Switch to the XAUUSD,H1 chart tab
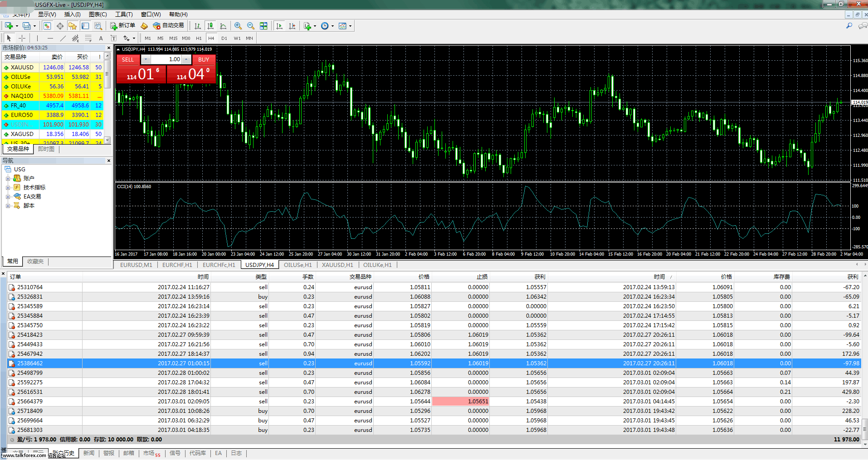868x460 pixels. [337, 265]
